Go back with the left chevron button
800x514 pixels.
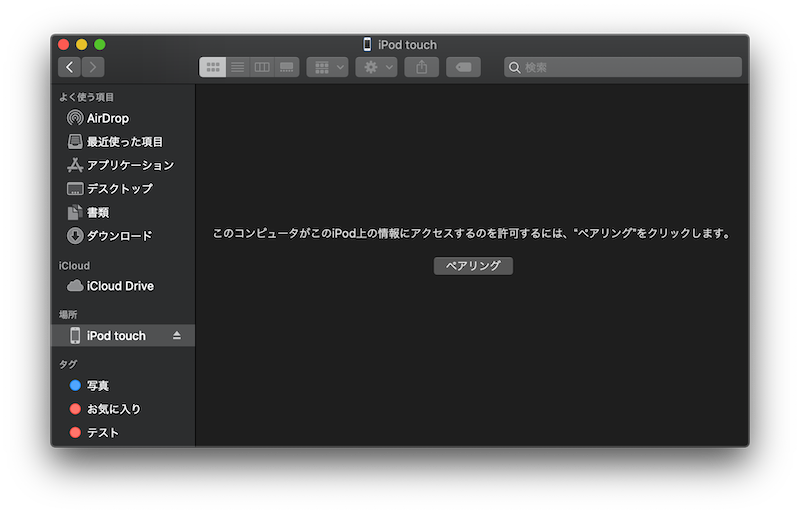[69, 67]
